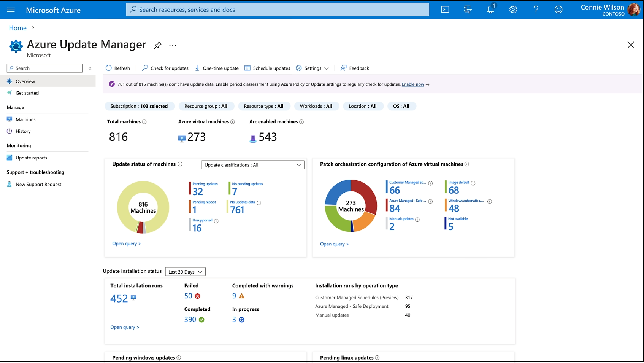Open the Cloud Shell icon in the top bar
The width and height of the screenshot is (644, 363).
(445, 10)
